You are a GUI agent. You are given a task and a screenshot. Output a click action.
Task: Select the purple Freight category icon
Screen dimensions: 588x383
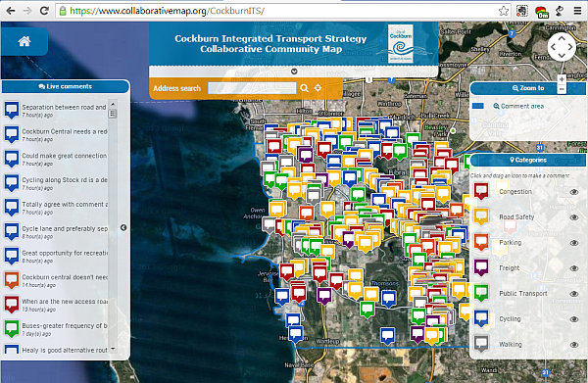pyautogui.click(x=481, y=267)
